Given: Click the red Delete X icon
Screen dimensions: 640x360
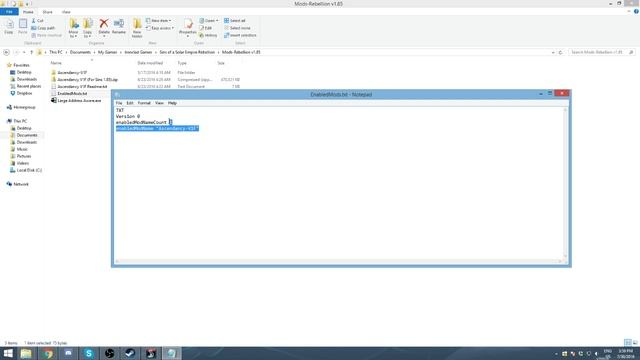Looking at the screenshot, I should coord(104,24).
